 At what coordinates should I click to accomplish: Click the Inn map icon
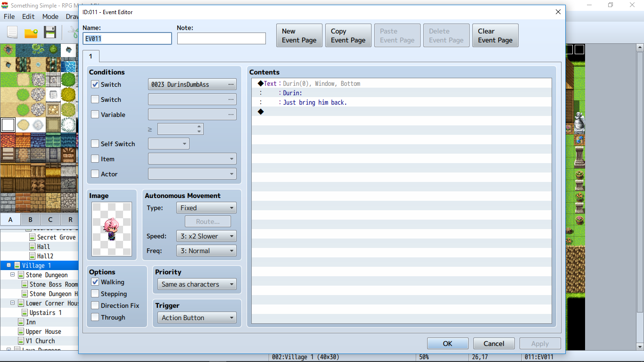[21, 322]
